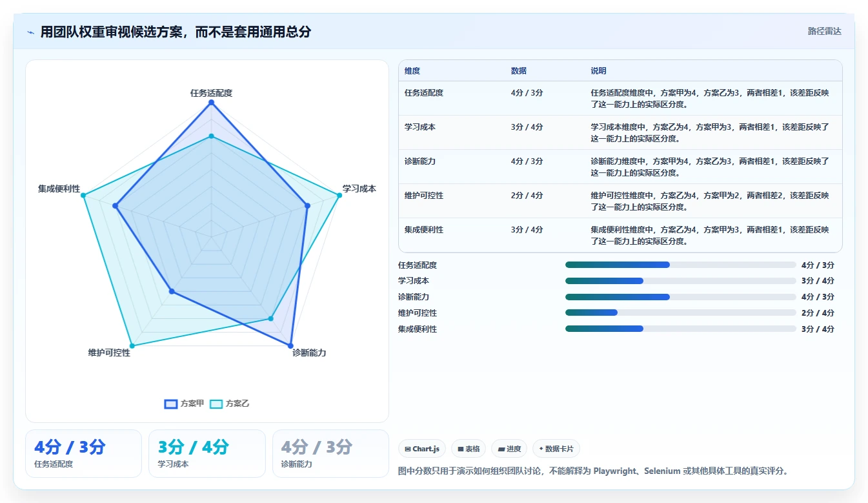Select the 学习成本 3分 / 4分 stat card
The width and height of the screenshot is (868, 503).
pos(207,453)
